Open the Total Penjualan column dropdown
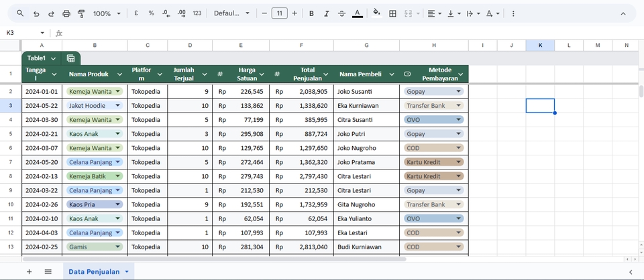Viewport: 644px width, 280px height. (326, 74)
